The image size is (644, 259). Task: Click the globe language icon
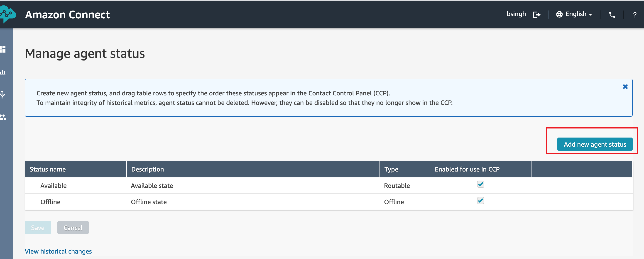click(x=559, y=15)
